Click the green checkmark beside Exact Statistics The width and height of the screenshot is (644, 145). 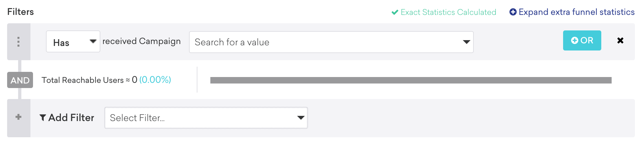click(395, 12)
